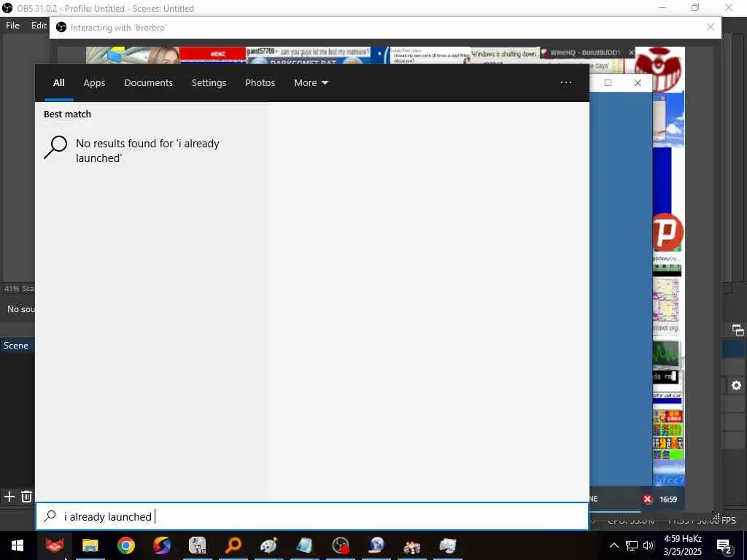Open Paint from the taskbar palette icon

[x=269, y=545]
